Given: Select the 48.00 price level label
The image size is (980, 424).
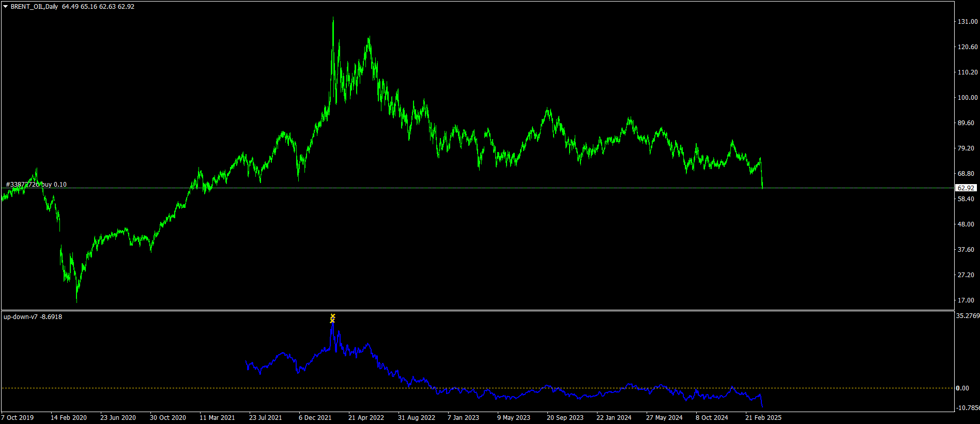Looking at the screenshot, I should pyautogui.click(x=966, y=224).
